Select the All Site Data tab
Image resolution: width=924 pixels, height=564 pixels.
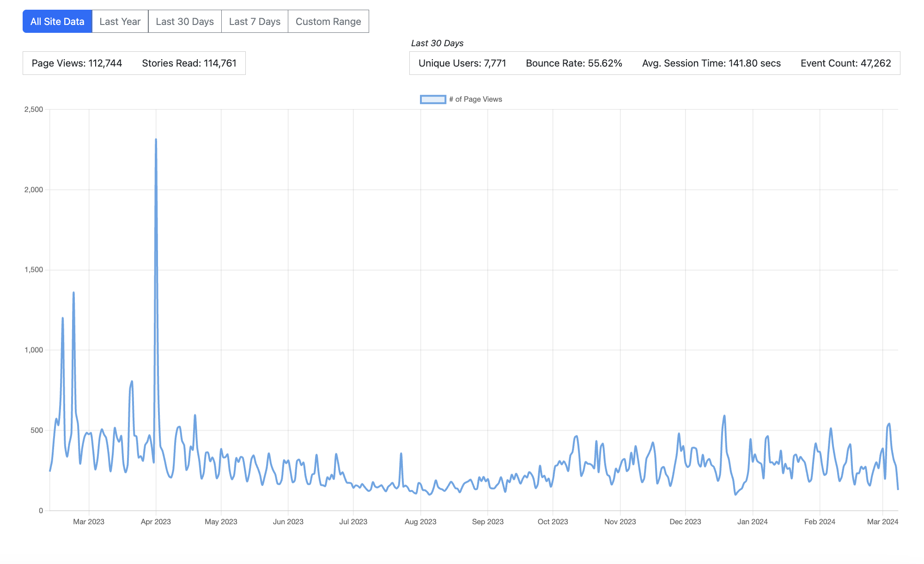click(57, 22)
